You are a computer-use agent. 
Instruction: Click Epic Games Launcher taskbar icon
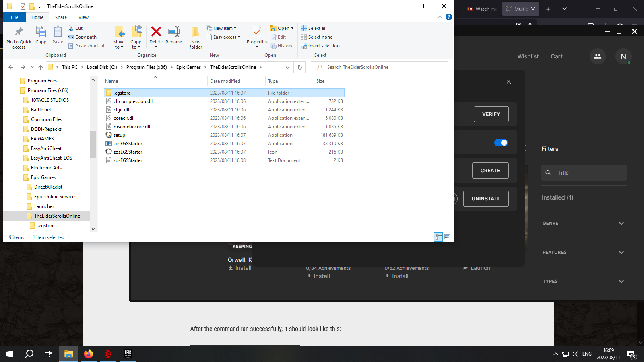tap(128, 354)
